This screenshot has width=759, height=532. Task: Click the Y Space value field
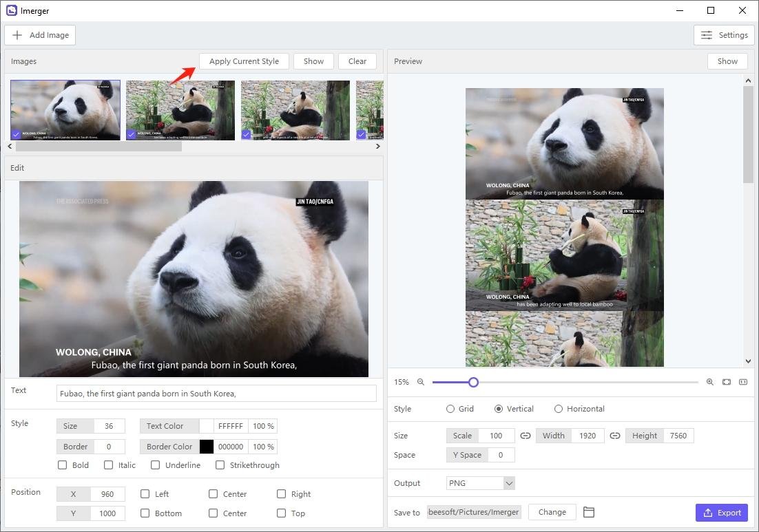(x=501, y=455)
